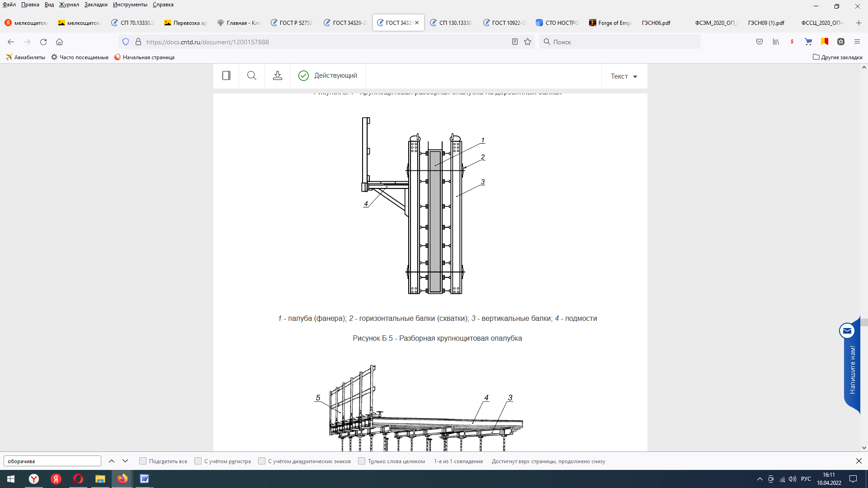Reload the current page
This screenshot has width=868, height=488.
[43, 42]
